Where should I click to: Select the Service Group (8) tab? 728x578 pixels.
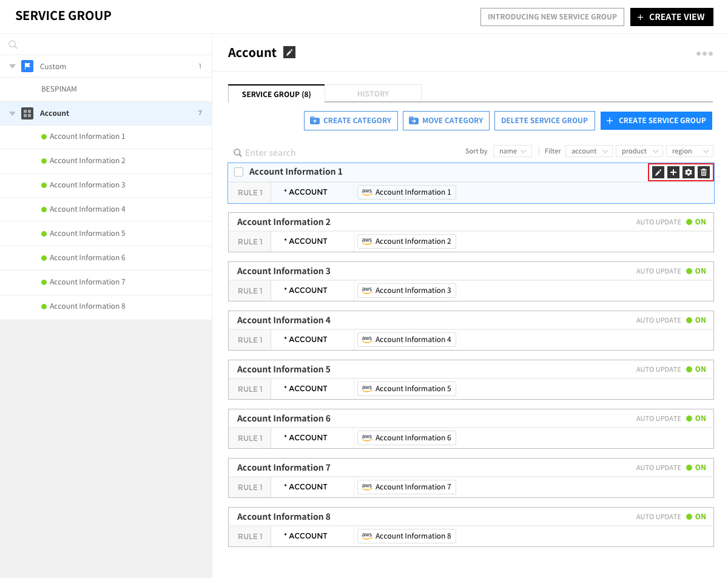click(x=276, y=94)
